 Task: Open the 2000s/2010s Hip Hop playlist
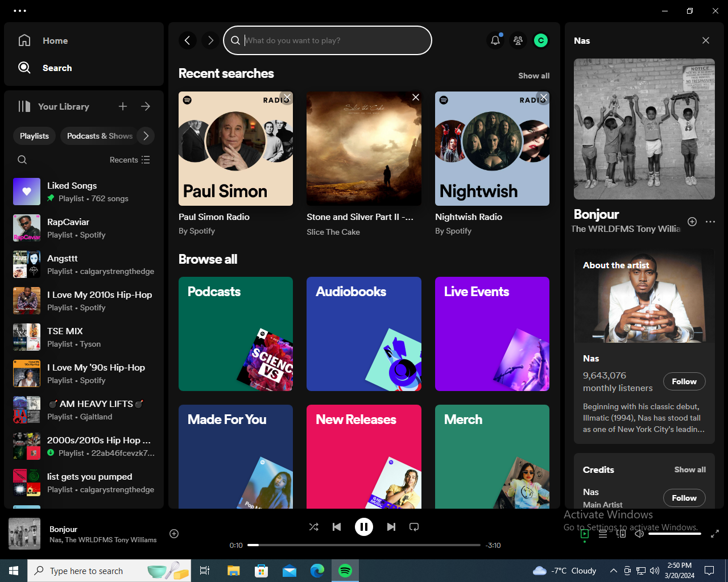84,446
